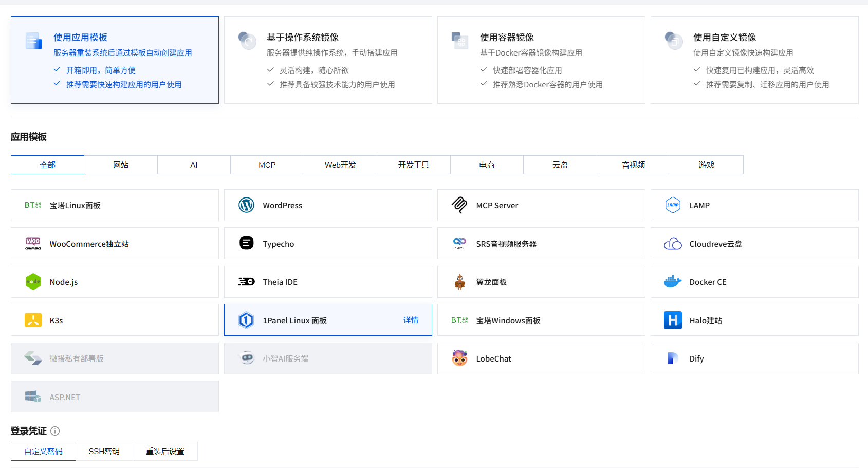The width and height of the screenshot is (868, 468).
Task: Switch to the AI category tab
Action: point(193,165)
